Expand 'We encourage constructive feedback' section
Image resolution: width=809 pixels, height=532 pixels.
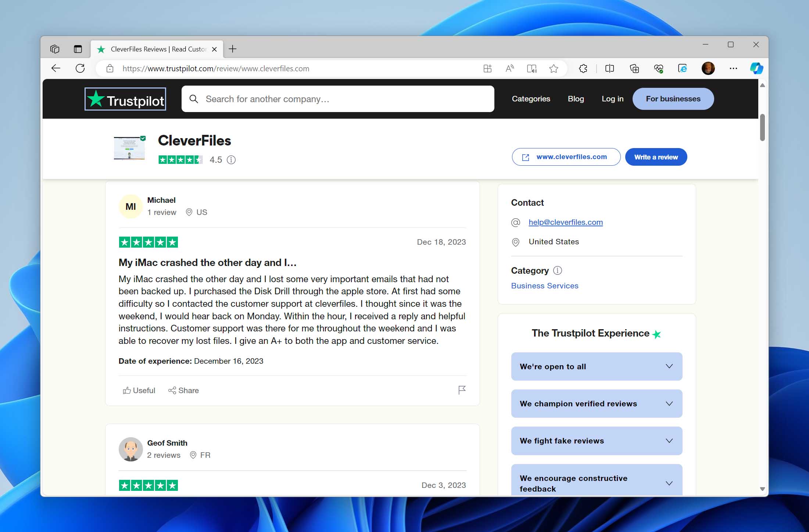pyautogui.click(x=597, y=480)
